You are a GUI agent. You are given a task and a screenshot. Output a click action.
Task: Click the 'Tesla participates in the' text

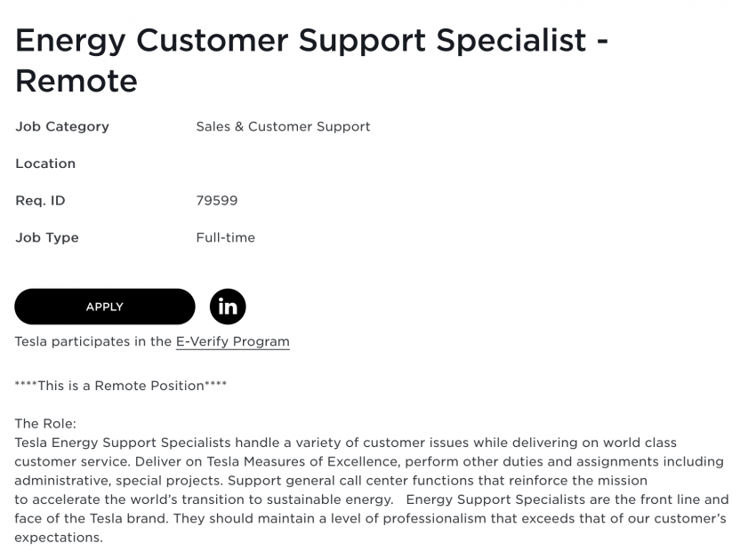93,341
